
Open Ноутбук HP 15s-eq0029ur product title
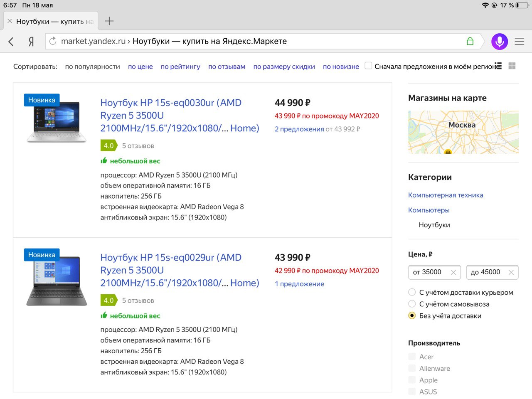[180, 270]
